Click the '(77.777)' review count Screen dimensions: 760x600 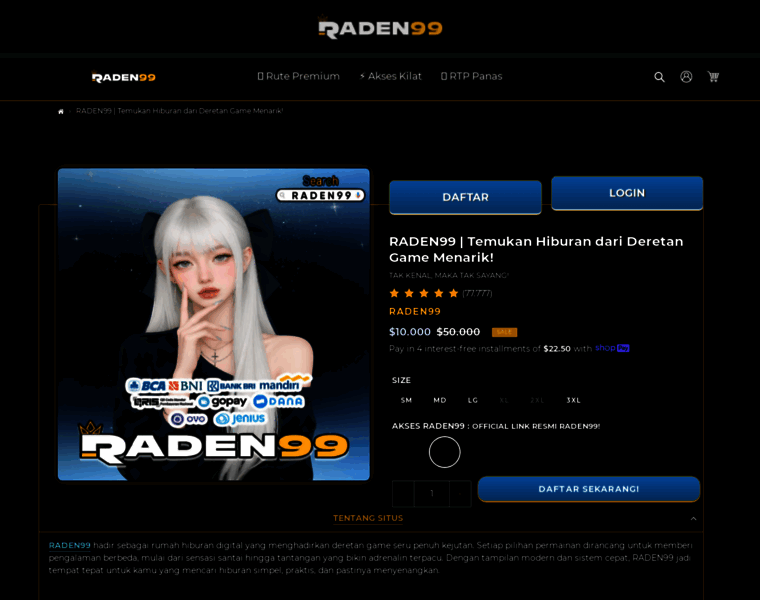pyautogui.click(x=477, y=293)
